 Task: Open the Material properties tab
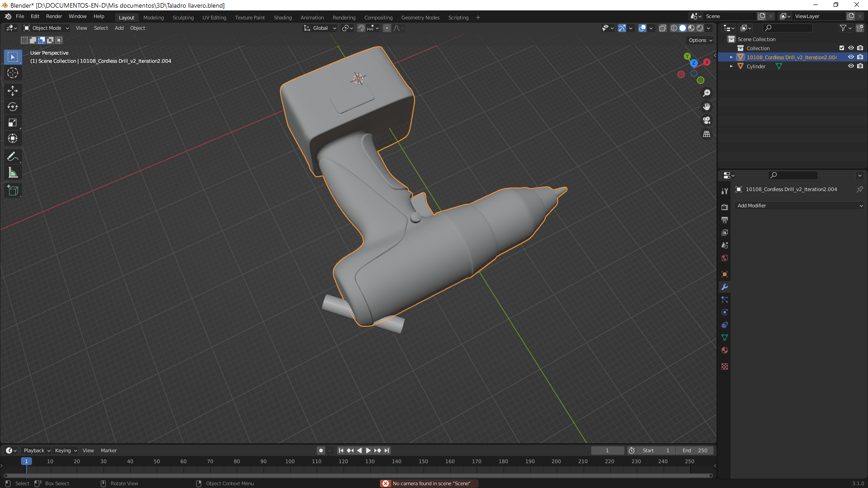coord(725,350)
